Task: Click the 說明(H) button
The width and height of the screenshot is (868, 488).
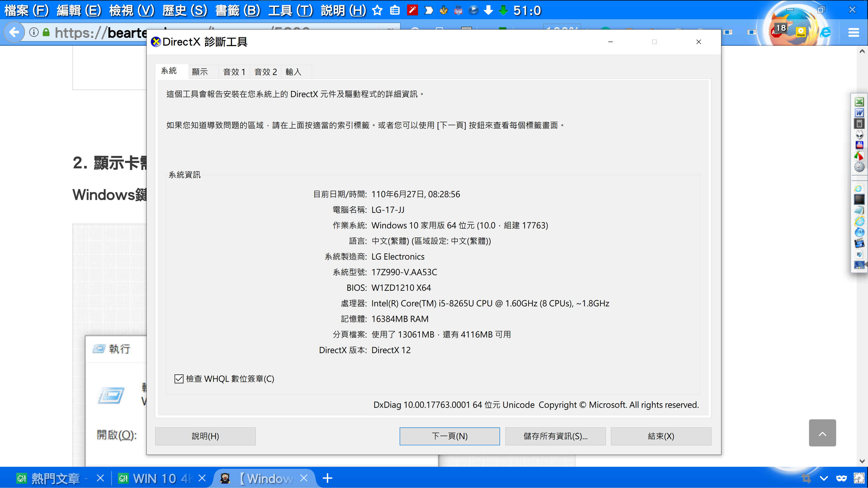Action: [x=205, y=436]
